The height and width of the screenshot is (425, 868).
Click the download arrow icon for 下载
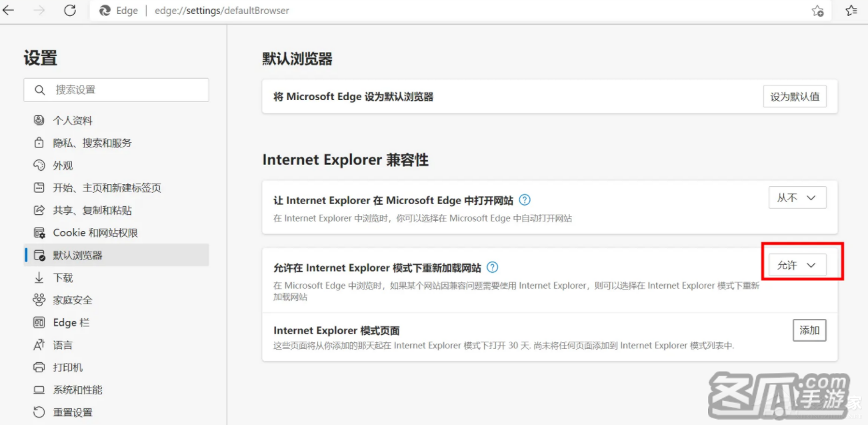pyautogui.click(x=39, y=278)
